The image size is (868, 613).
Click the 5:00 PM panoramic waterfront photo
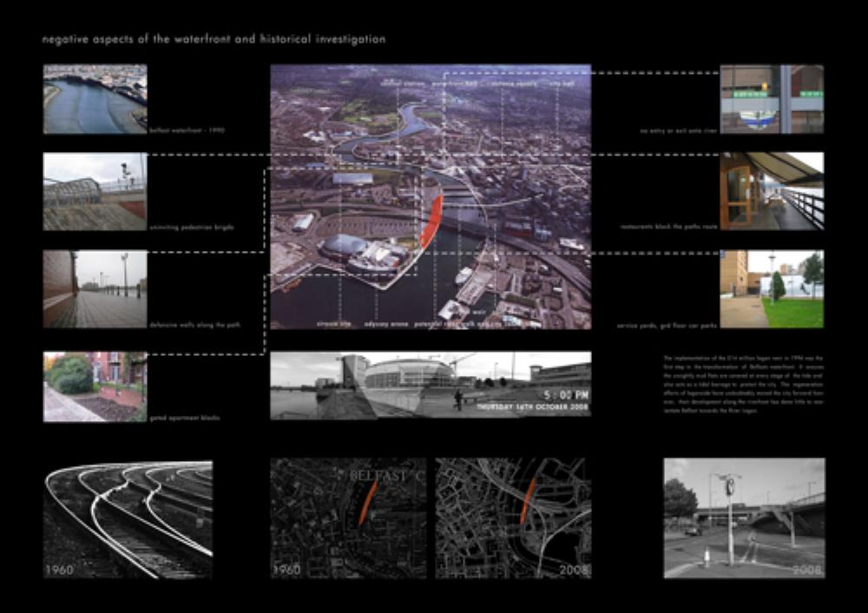tap(431, 384)
